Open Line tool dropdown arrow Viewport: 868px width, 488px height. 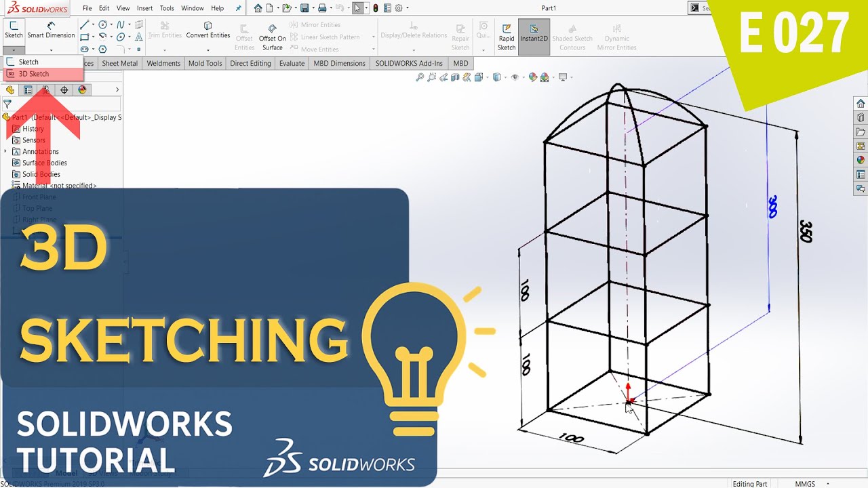click(93, 24)
